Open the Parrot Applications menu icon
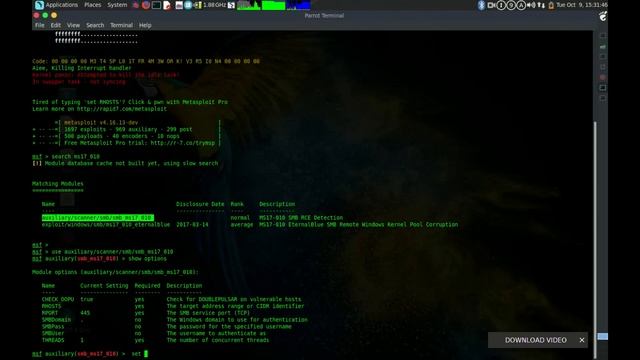The image size is (640, 360). 39,5
